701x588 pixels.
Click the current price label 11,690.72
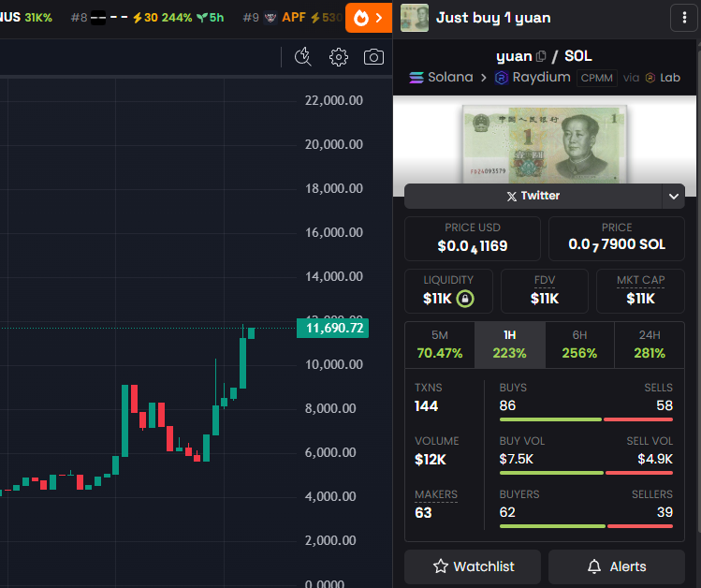(x=332, y=328)
